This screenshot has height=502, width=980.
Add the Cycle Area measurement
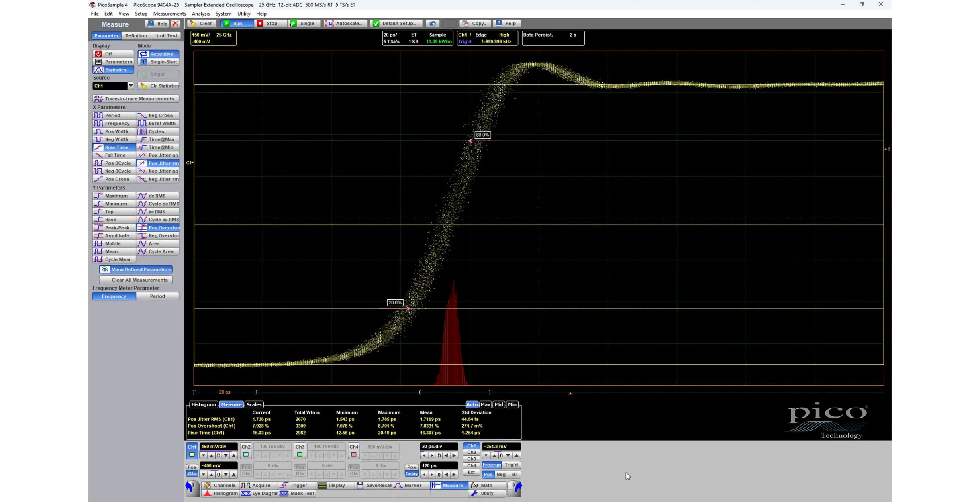pyautogui.click(x=158, y=252)
